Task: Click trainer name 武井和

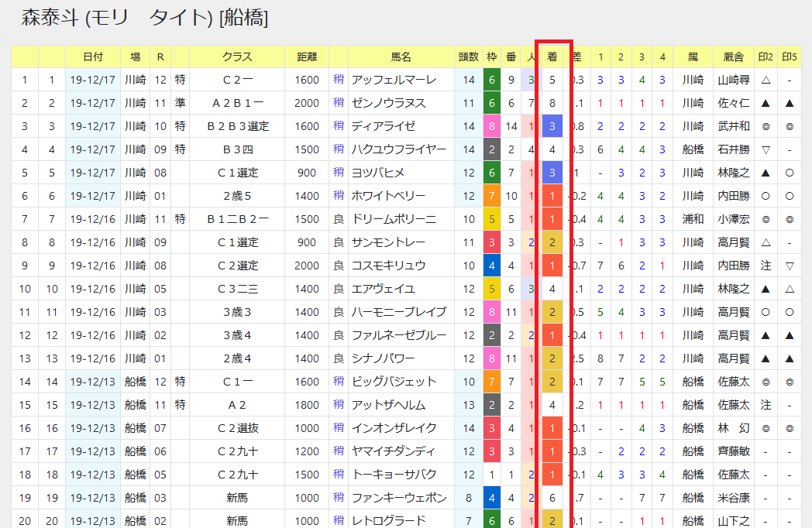Action: pyautogui.click(x=733, y=126)
